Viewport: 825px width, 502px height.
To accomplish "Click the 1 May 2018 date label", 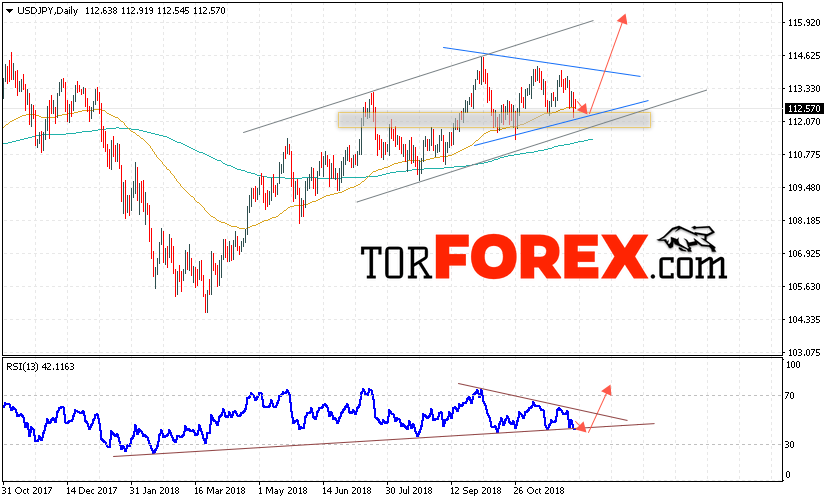I will click(x=283, y=490).
